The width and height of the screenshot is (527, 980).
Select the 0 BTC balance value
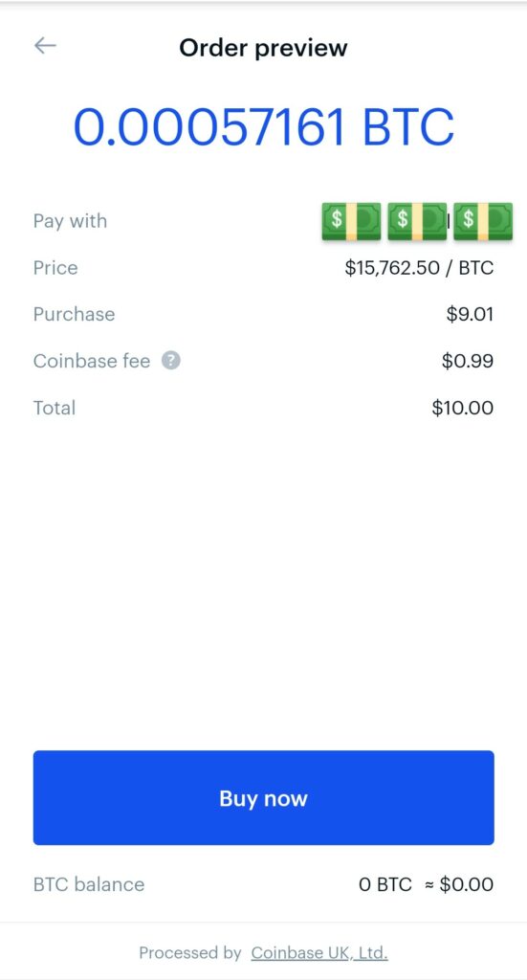[385, 884]
